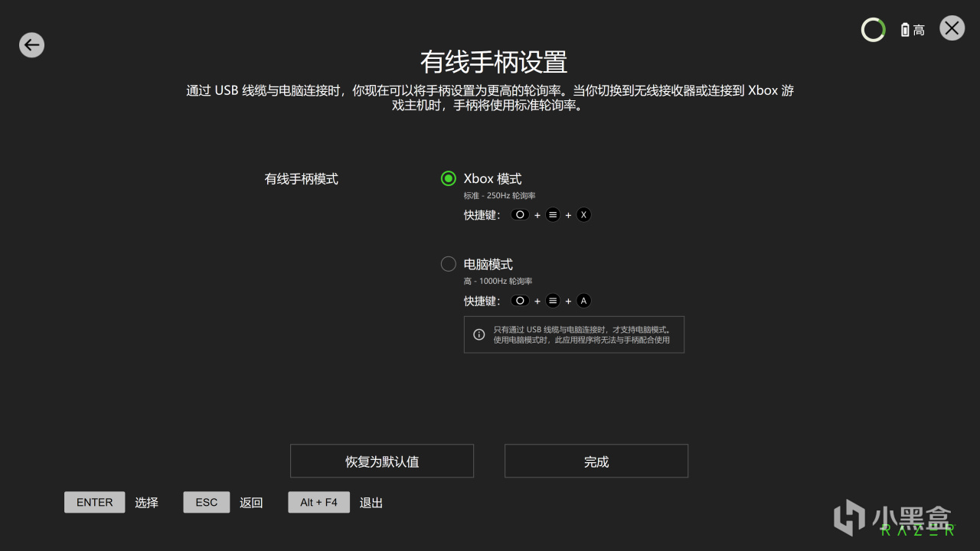This screenshot has width=980, height=551.
Task: Click the X button icon in Xbox 模式 shortcut
Action: tap(583, 215)
